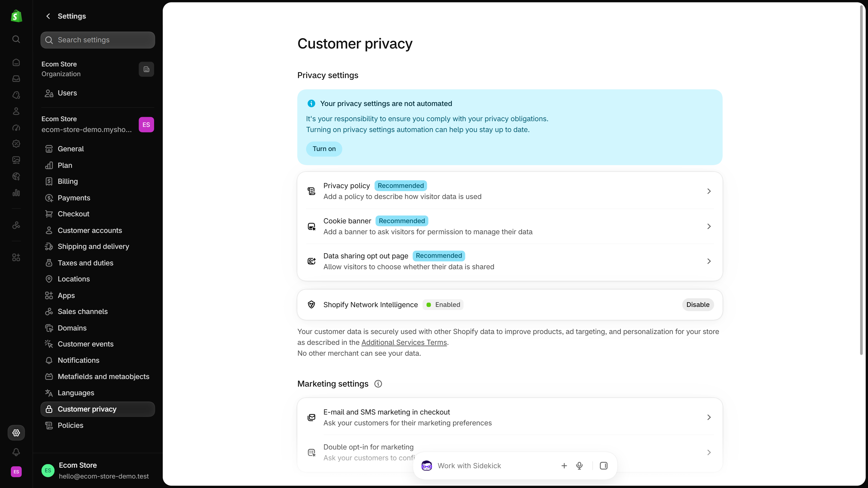Screen dimensions: 868x488
Task: Open Policies settings menu item
Action: [98, 425]
